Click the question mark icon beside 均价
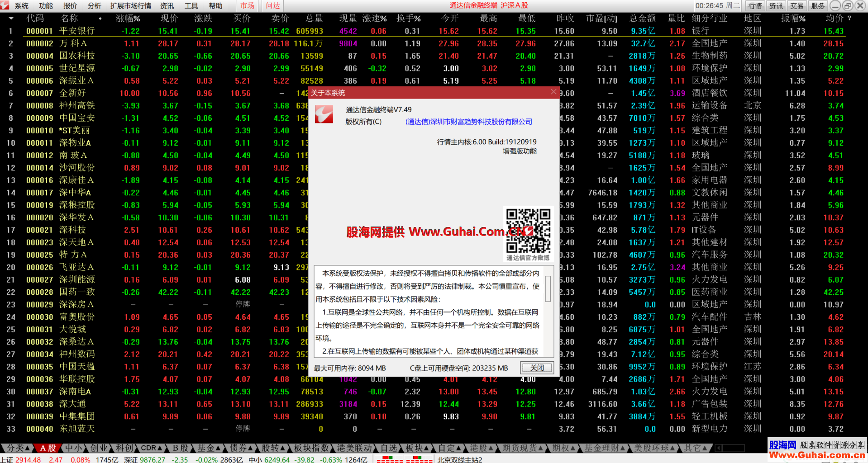The height and width of the screenshot is (463, 868). pos(849,19)
